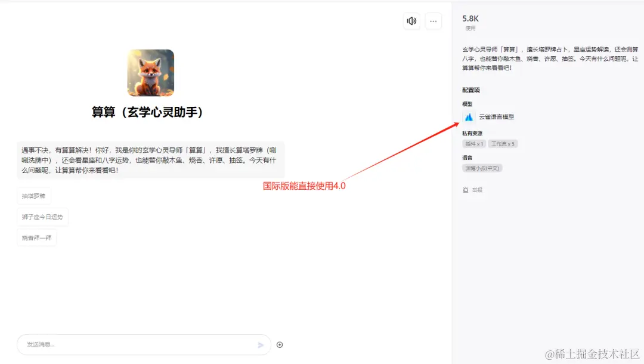Screen dimensions: 644x364
Task: Open the more options menu with three dots
Action: [433, 21]
